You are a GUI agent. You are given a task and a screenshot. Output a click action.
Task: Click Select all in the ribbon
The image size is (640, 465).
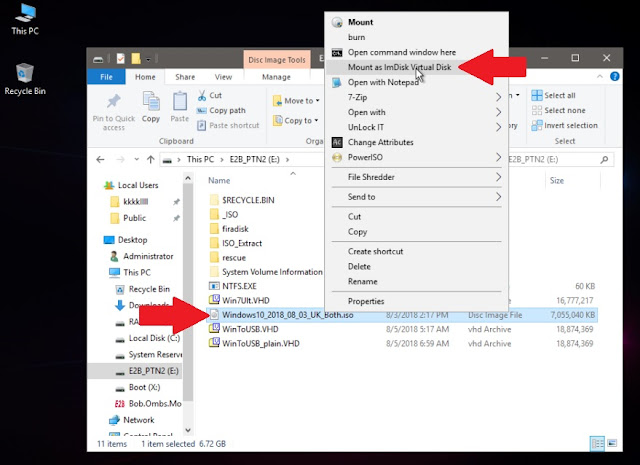pos(553,96)
